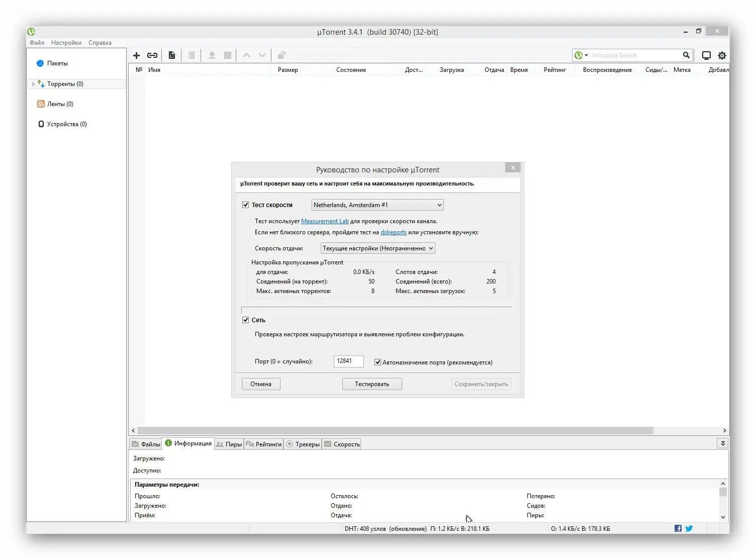This screenshot has height=560, width=756.
Task: Open the Скорость отдачи dropdown
Action: (x=377, y=248)
